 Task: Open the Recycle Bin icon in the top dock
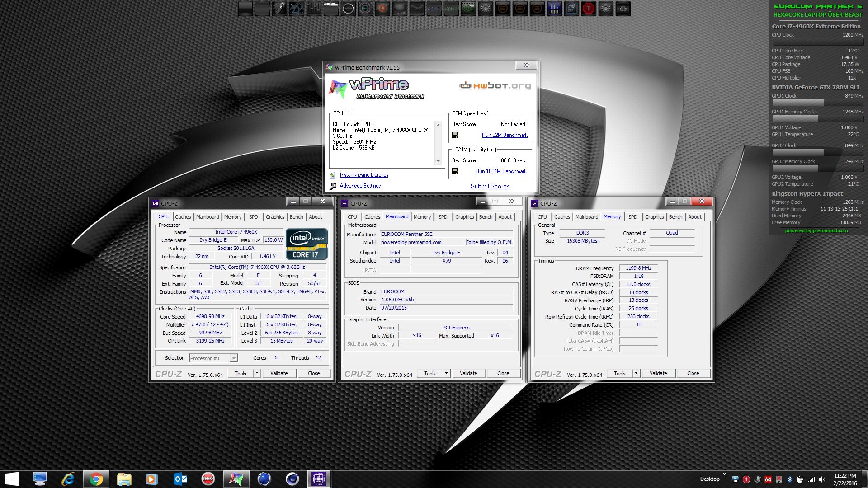tap(623, 9)
